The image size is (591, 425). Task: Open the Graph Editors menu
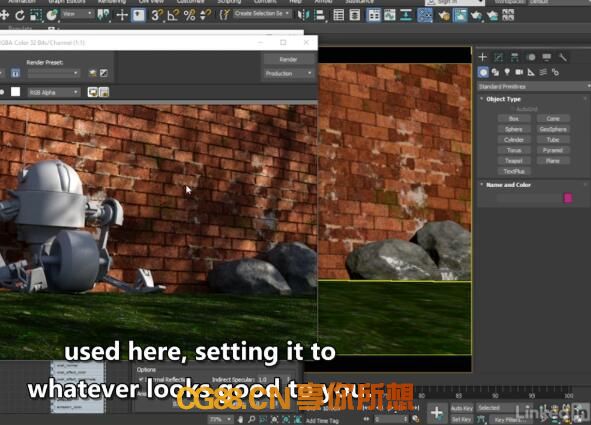tap(67, 2)
